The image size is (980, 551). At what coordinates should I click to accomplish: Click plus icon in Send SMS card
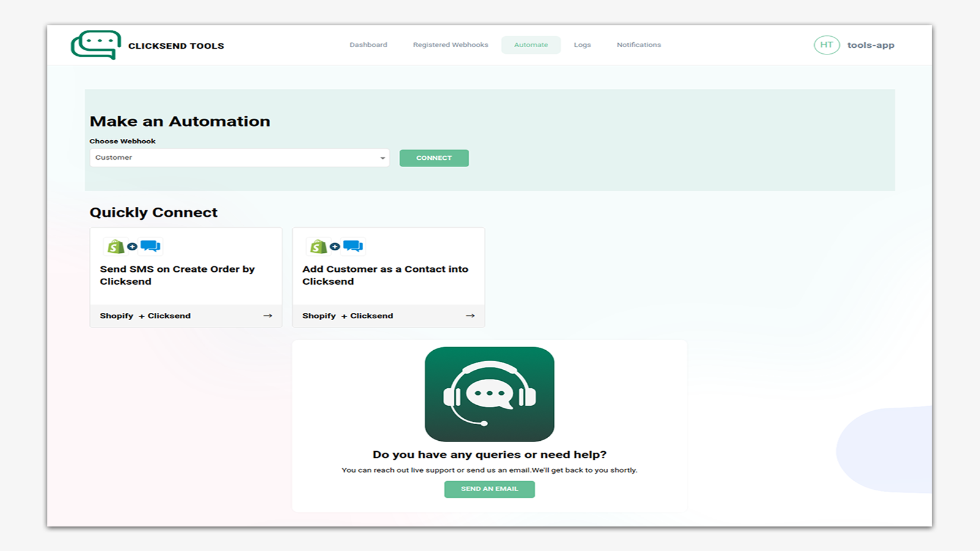(x=132, y=247)
